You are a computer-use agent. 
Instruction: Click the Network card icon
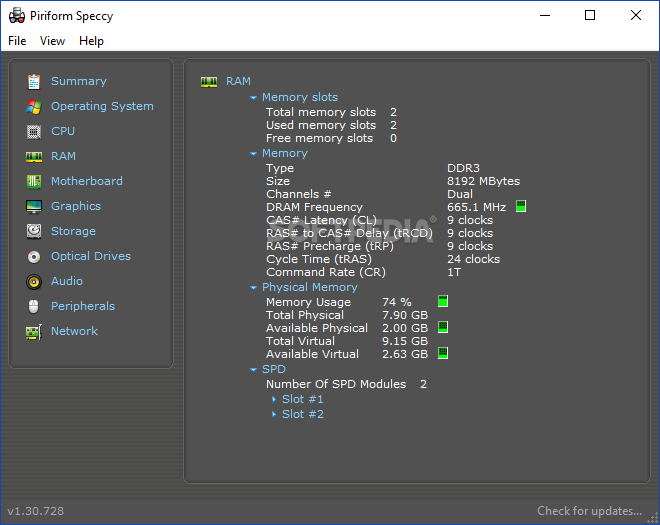(34, 332)
